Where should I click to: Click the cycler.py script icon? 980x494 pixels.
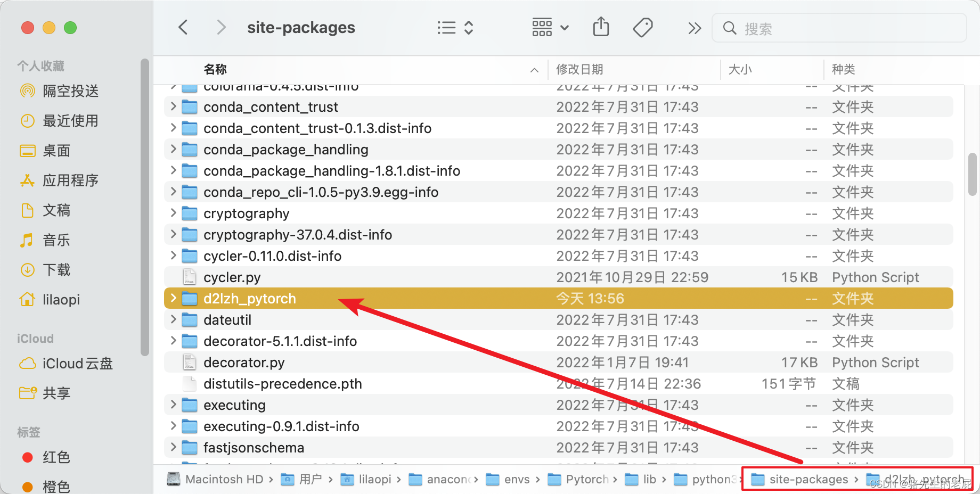[x=190, y=277]
